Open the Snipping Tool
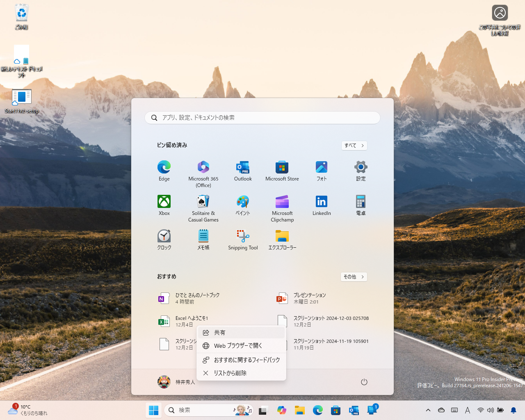The height and width of the screenshot is (420, 525). point(243,240)
